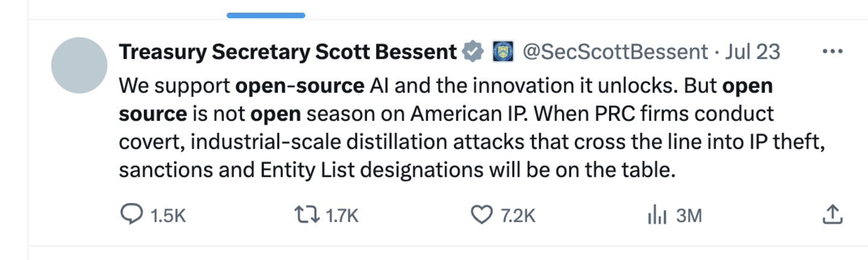Select the blue active tab indicator bar
This screenshot has width=868, height=260.
266,15
